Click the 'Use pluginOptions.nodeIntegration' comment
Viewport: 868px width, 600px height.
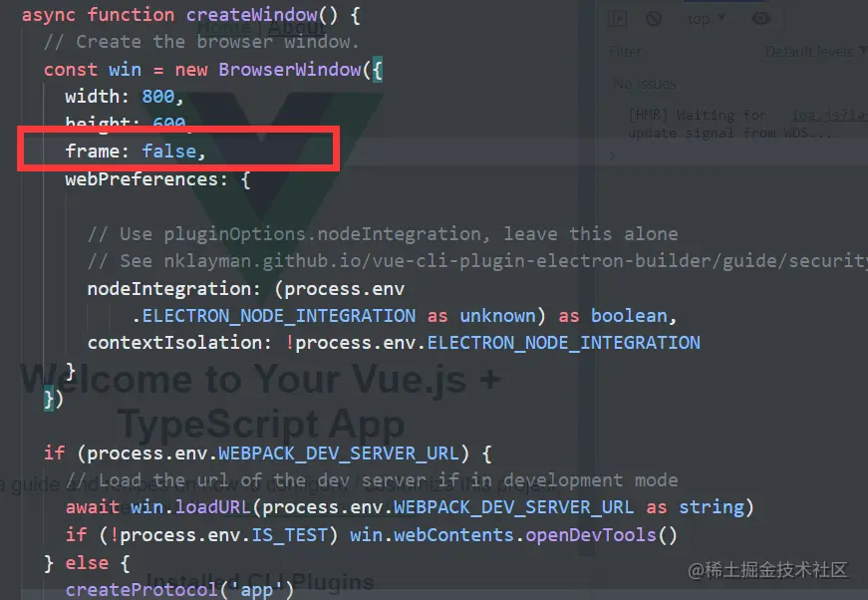383,234
